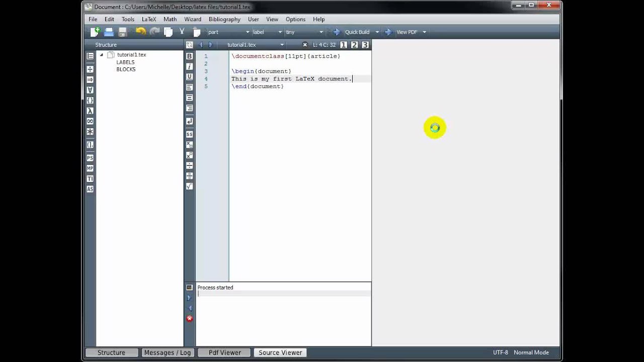The height and width of the screenshot is (362, 644).
Task: Open the Math menu
Action: (170, 19)
